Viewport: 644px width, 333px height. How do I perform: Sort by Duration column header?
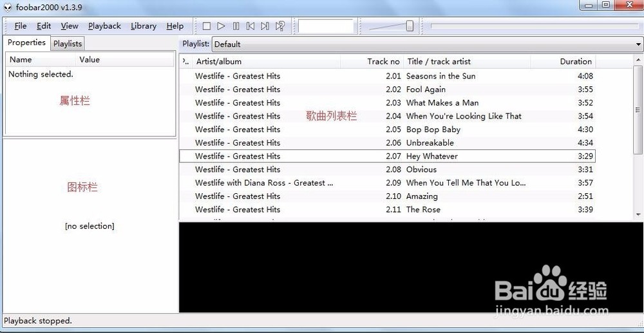click(x=563, y=62)
